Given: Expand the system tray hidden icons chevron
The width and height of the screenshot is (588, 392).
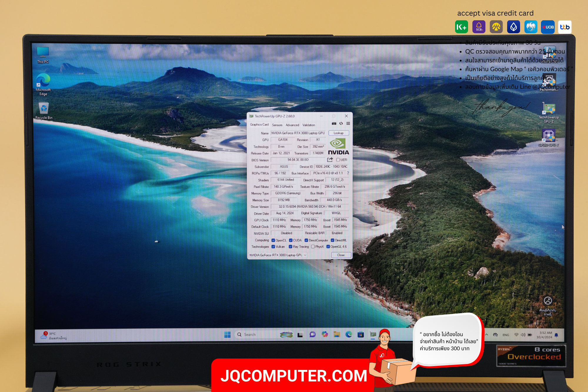Looking at the screenshot, I should (x=487, y=335).
